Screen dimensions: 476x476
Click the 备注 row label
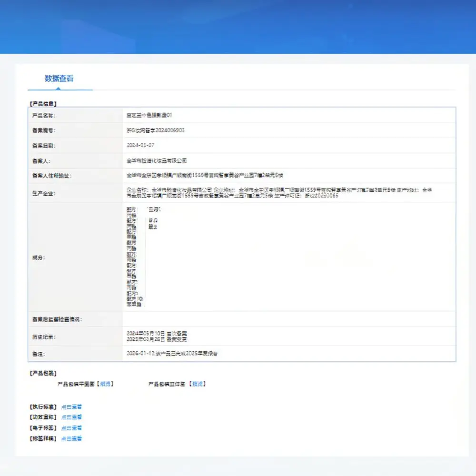[39, 354]
